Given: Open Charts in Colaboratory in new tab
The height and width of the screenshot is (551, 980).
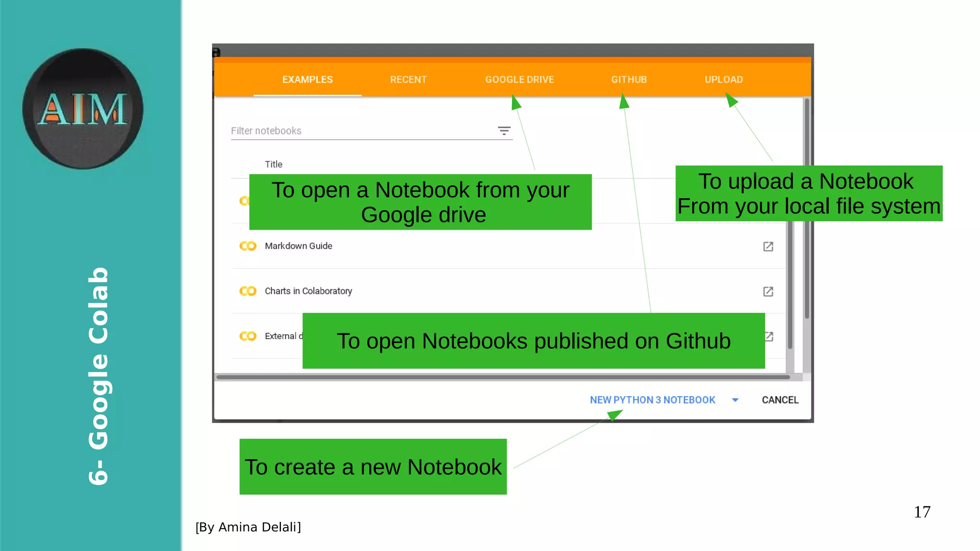Looking at the screenshot, I should coord(768,291).
